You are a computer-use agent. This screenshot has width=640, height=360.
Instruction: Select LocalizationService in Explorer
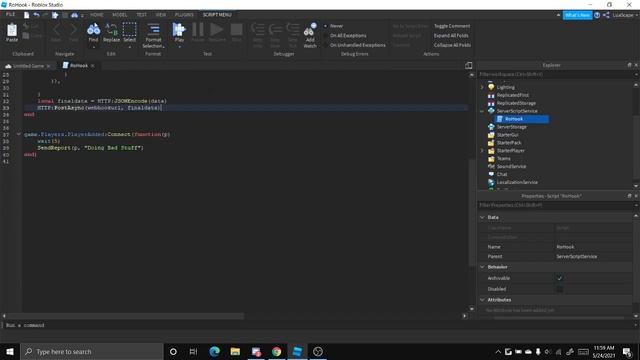[517, 182]
